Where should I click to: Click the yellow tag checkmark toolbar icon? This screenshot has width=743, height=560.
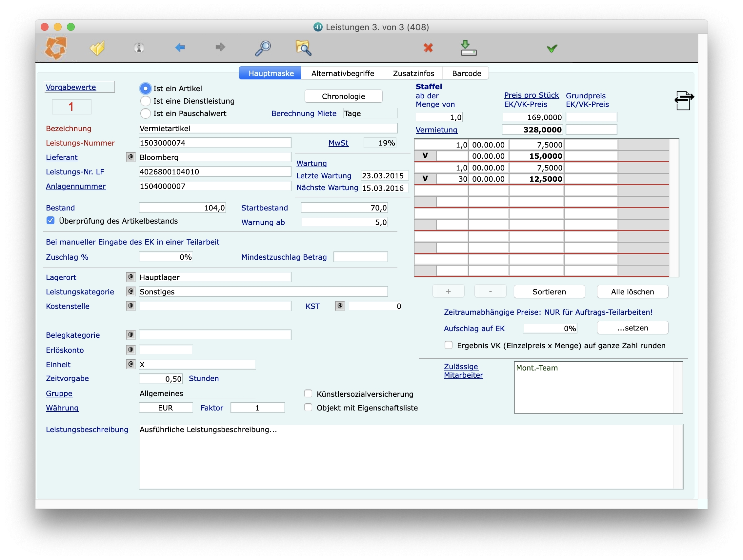(x=98, y=48)
